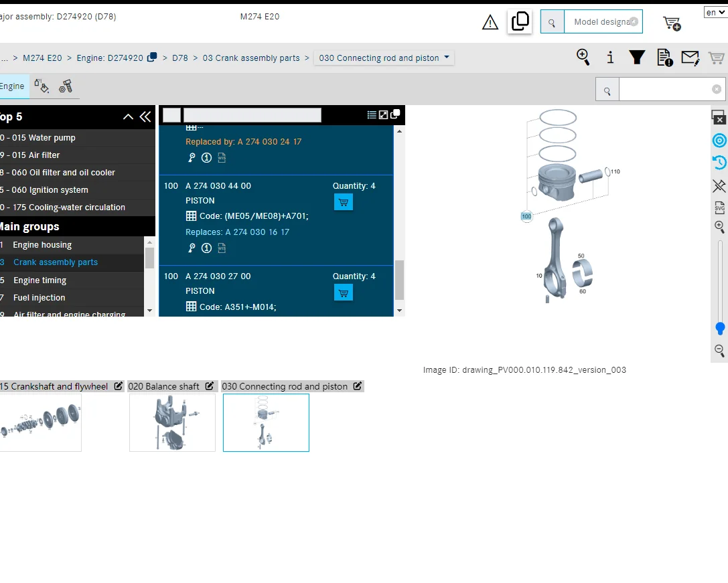Select the spark plug parts tab icon
The width and height of the screenshot is (728, 583).
tap(66, 86)
